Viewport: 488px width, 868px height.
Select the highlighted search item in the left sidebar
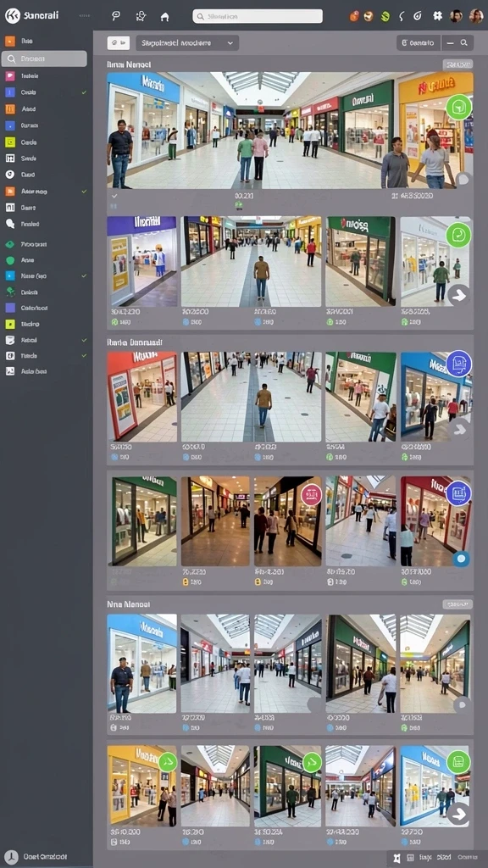[44, 58]
